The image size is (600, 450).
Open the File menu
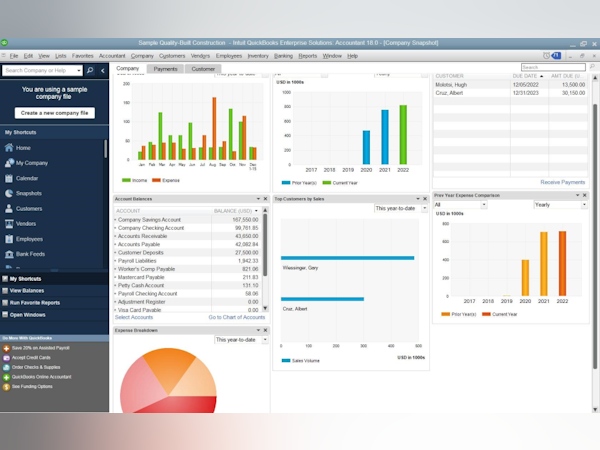[14, 56]
